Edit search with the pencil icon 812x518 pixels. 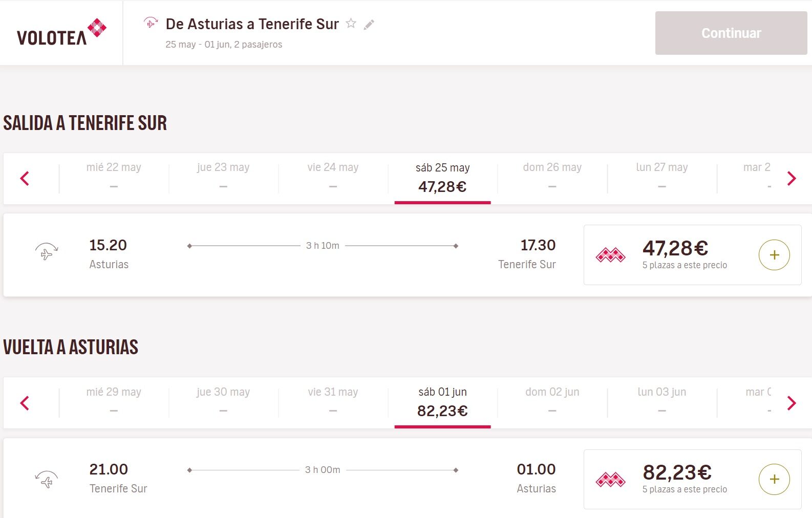pyautogui.click(x=369, y=25)
